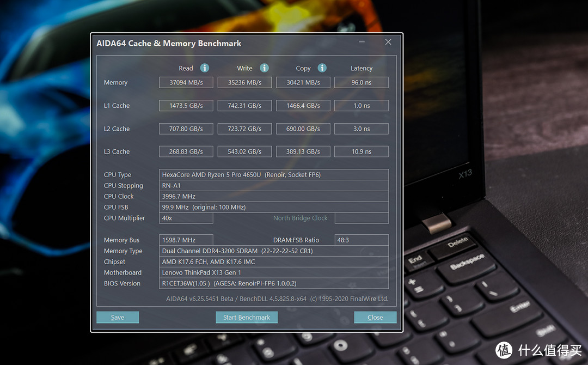Select the CPU Multiplier 40x field
This screenshot has width=588, height=365.
click(186, 218)
